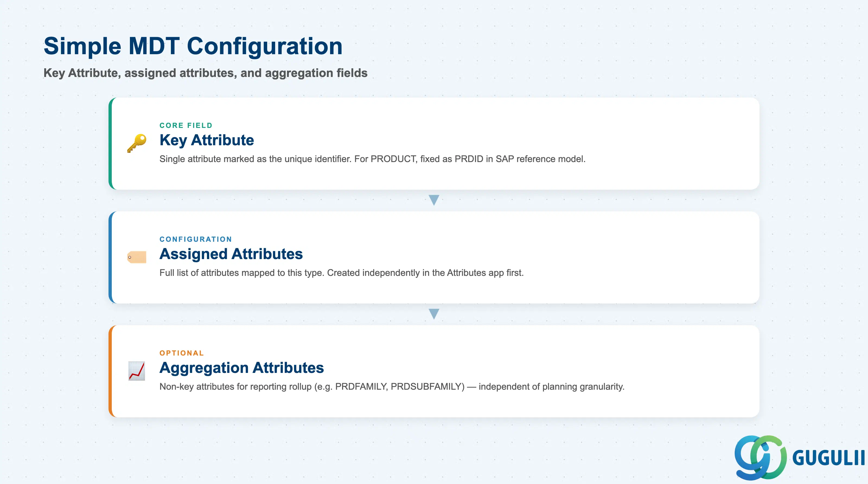Click the Key Attribute heading

pos(206,140)
